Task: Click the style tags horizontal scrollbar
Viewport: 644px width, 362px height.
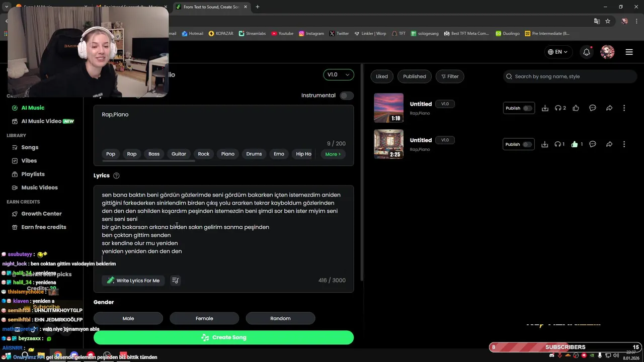Action: pos(148,161)
